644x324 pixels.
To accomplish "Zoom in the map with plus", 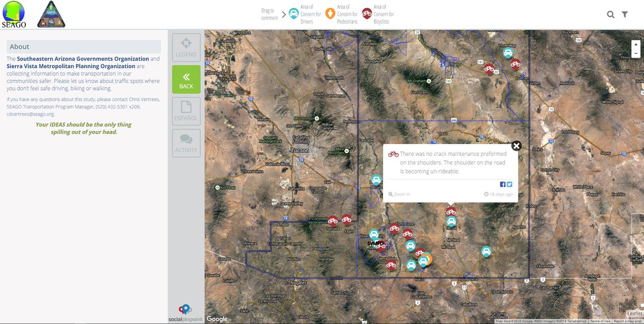I will 635,45.
